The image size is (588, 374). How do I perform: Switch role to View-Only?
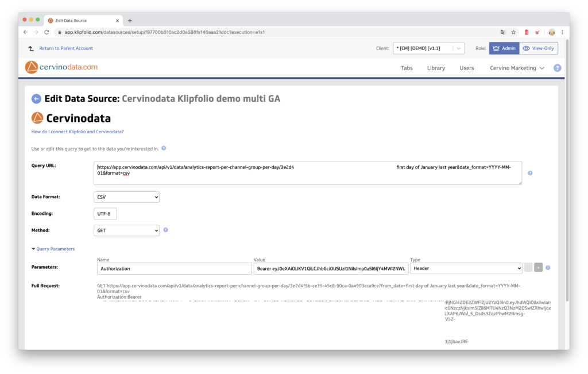[539, 48]
